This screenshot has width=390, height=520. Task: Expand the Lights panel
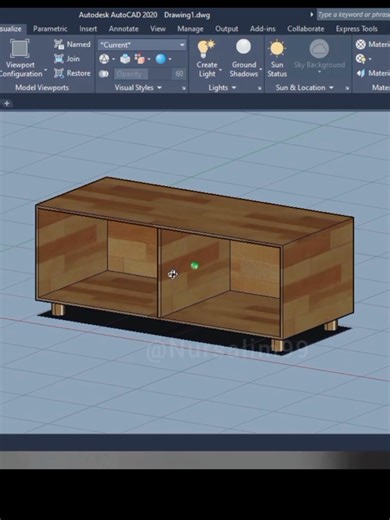222,88
